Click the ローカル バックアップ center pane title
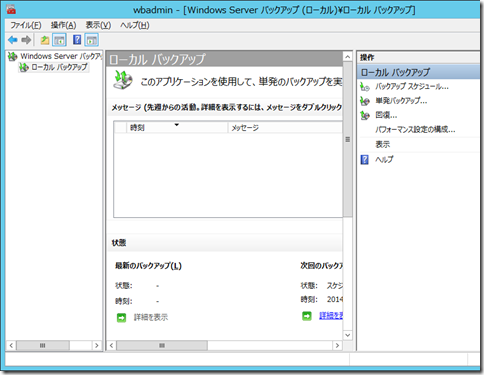The image size is (484, 375). 157,59
